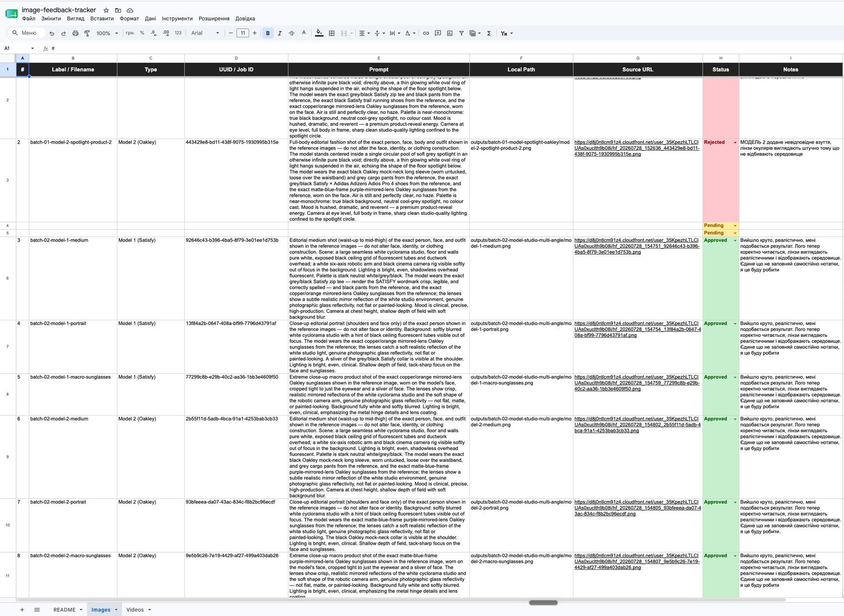Open the zoom level dropdown
The image size is (844, 616).
pos(107,33)
